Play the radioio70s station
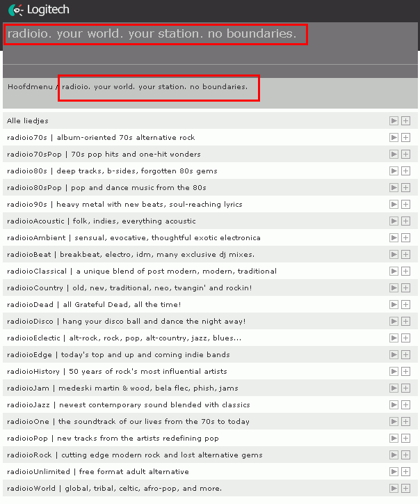Screen dimensions: 420x504 pyautogui.click(x=394, y=138)
